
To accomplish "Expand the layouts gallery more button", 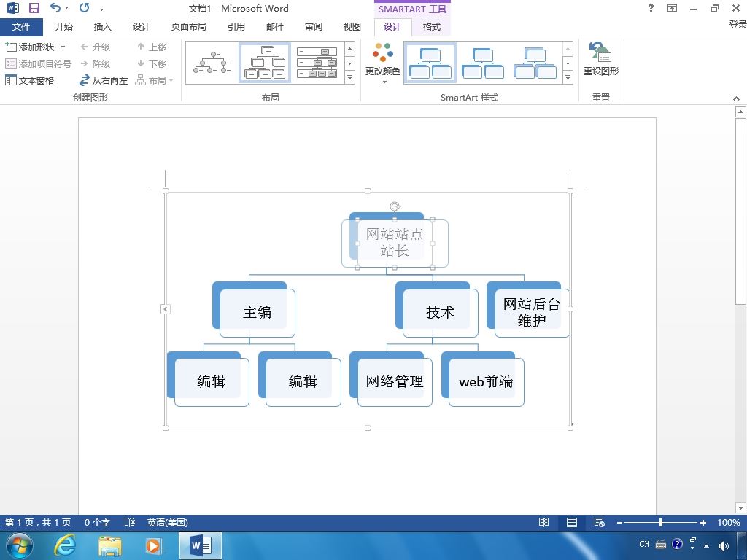I will pyautogui.click(x=350, y=77).
